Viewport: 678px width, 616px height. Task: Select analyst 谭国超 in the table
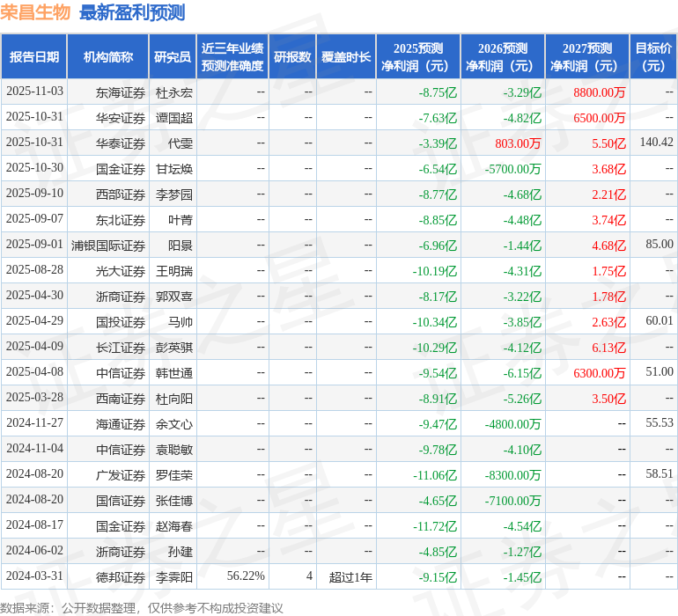pos(174,117)
